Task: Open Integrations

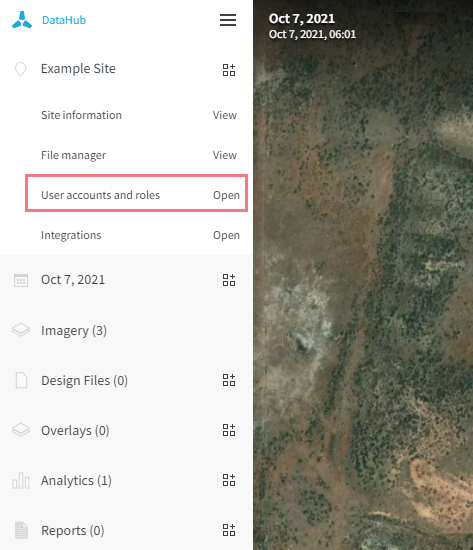Action: click(226, 235)
